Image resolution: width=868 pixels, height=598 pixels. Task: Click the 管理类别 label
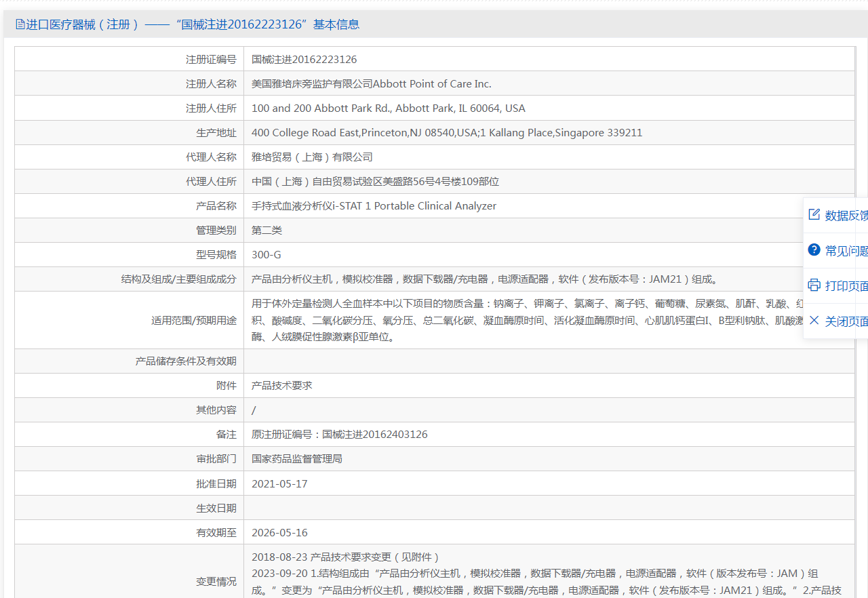[x=216, y=230]
